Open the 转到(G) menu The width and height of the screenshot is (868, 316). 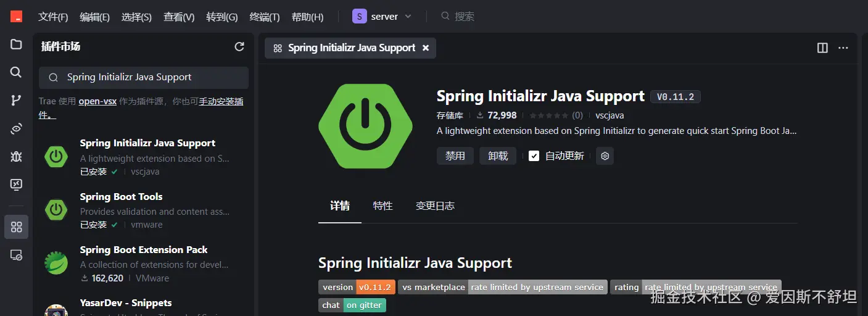[222, 17]
